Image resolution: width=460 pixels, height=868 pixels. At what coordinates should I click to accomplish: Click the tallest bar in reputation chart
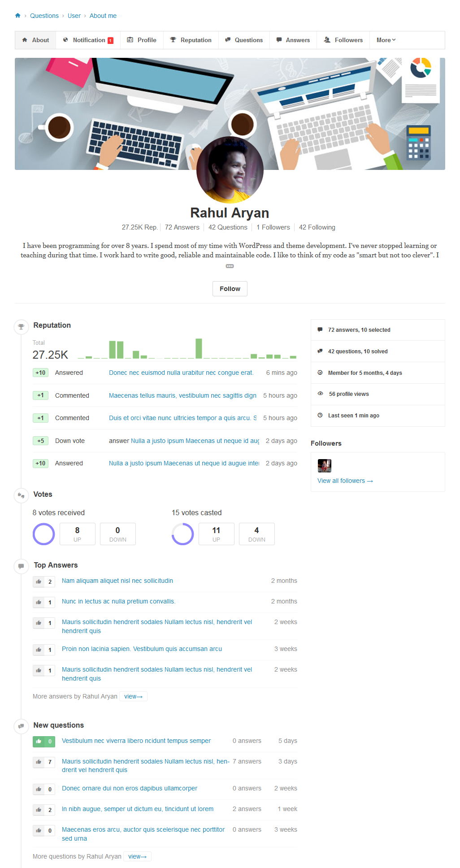pyautogui.click(x=199, y=348)
